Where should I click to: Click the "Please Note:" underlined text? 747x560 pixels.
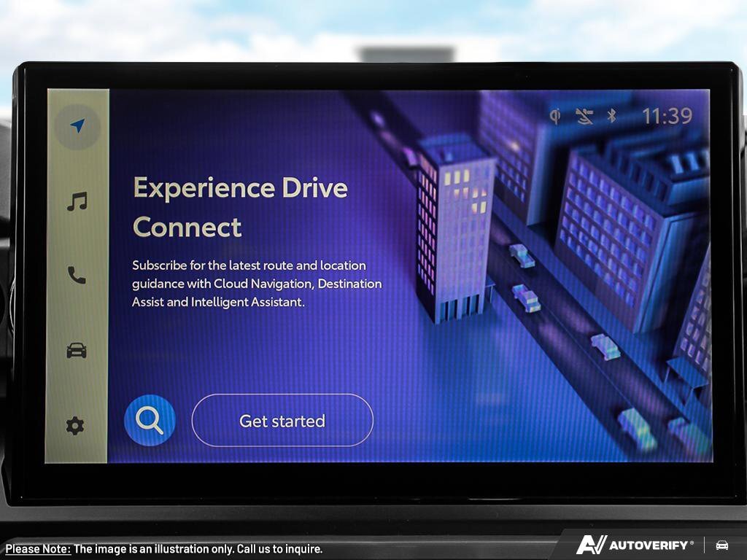click(x=38, y=549)
